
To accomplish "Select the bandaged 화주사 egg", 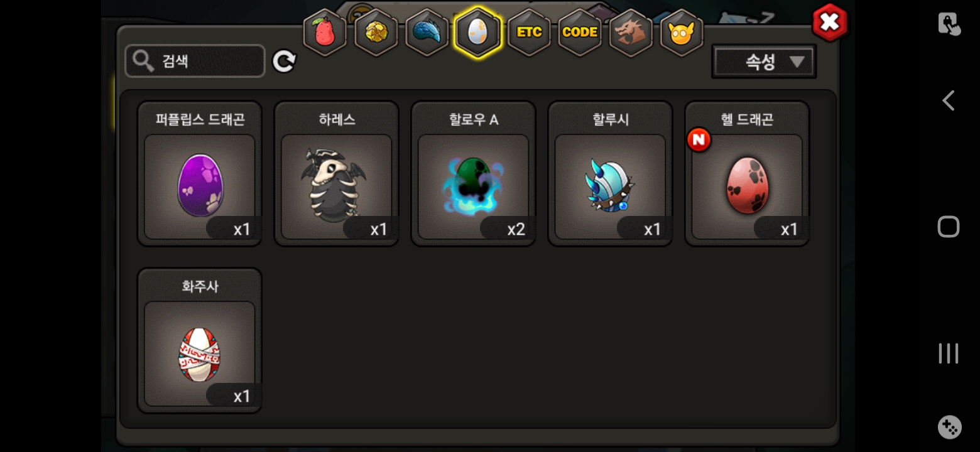I will point(200,341).
